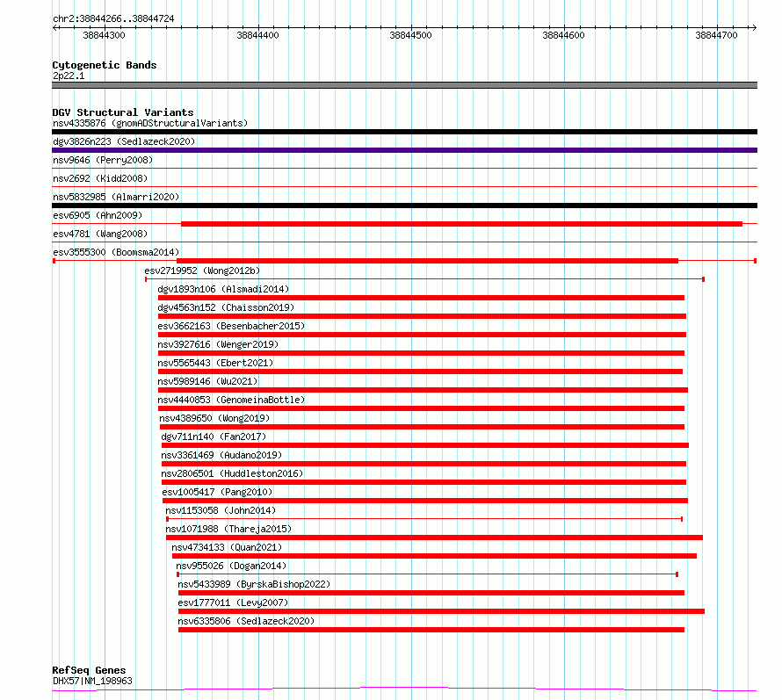Click the red bar of nsv6335806
Viewport: 782px width, 700px height.
coord(431,630)
